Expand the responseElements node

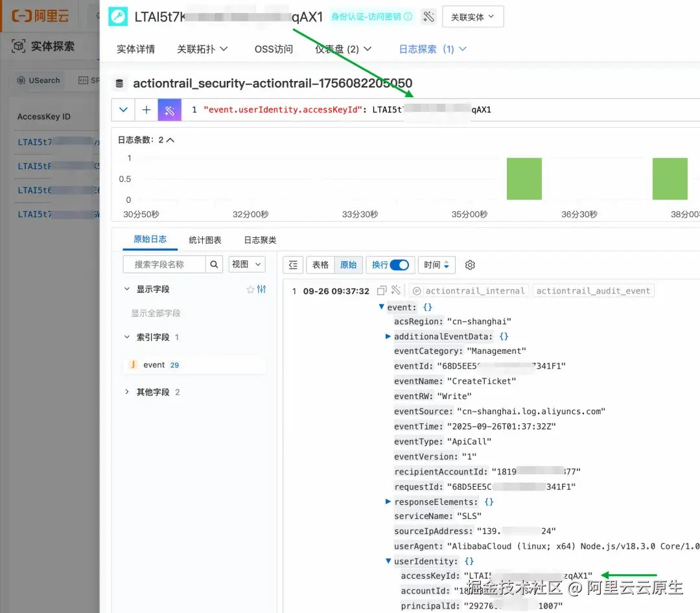coord(388,502)
